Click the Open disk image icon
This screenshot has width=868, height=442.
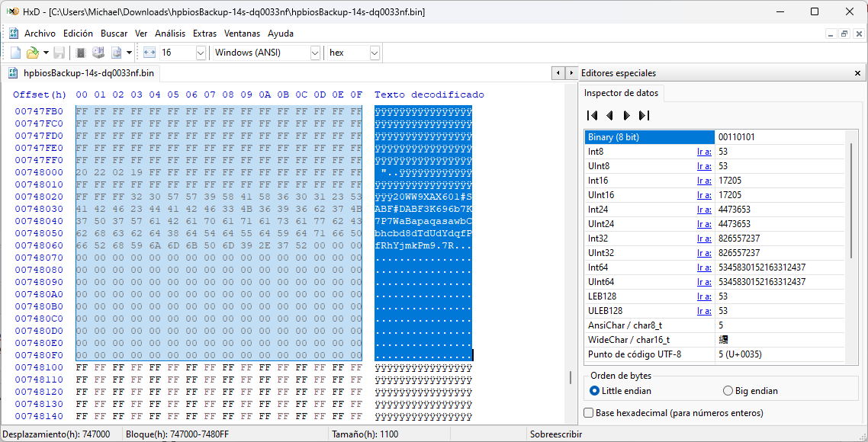(117, 53)
